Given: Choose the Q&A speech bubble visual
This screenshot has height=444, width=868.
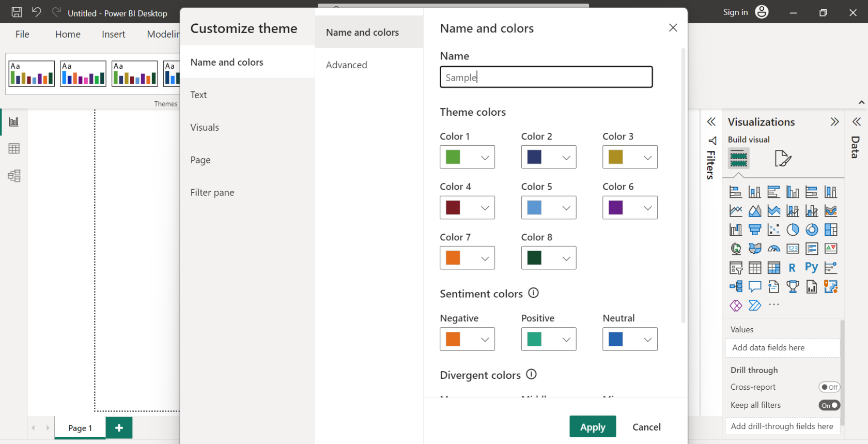Looking at the screenshot, I should [755, 286].
